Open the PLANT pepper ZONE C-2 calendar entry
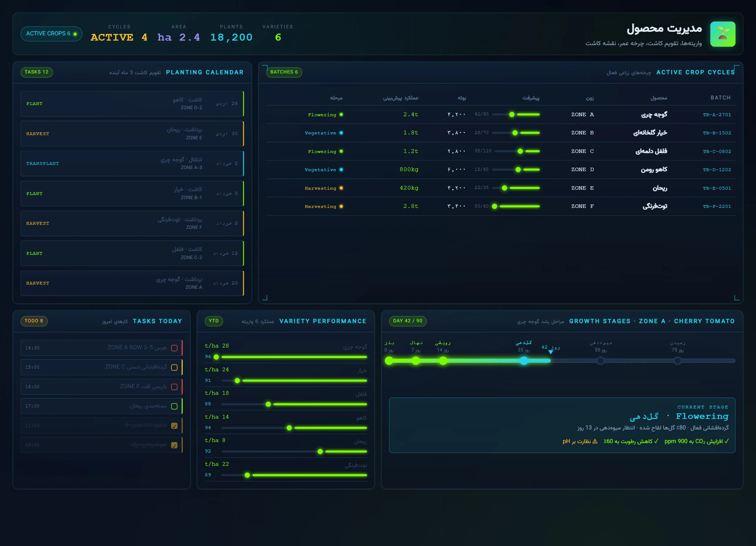Screen dimensions: 756x546 (x=132, y=253)
